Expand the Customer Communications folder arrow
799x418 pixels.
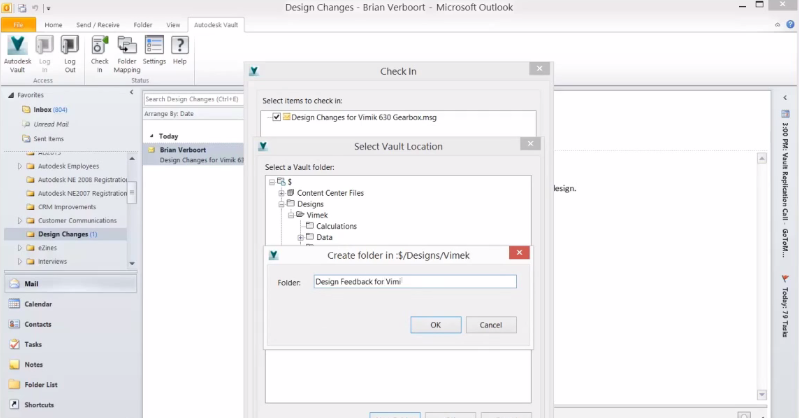[20, 221]
